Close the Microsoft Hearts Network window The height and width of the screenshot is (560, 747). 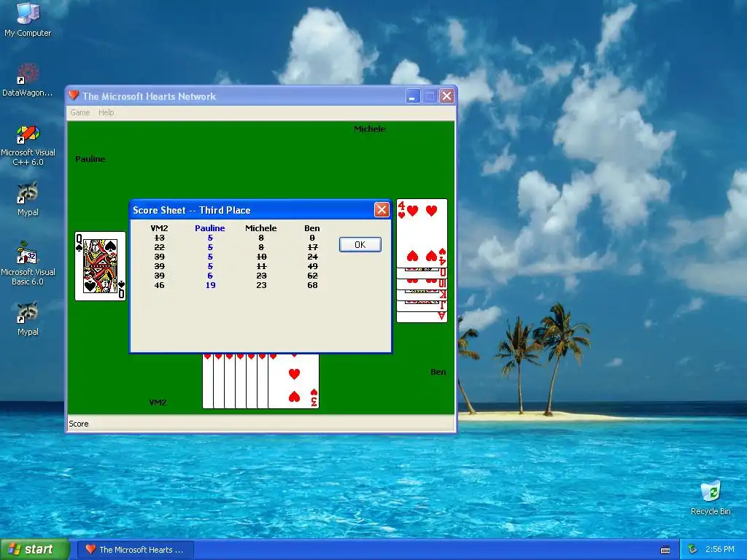(x=446, y=96)
